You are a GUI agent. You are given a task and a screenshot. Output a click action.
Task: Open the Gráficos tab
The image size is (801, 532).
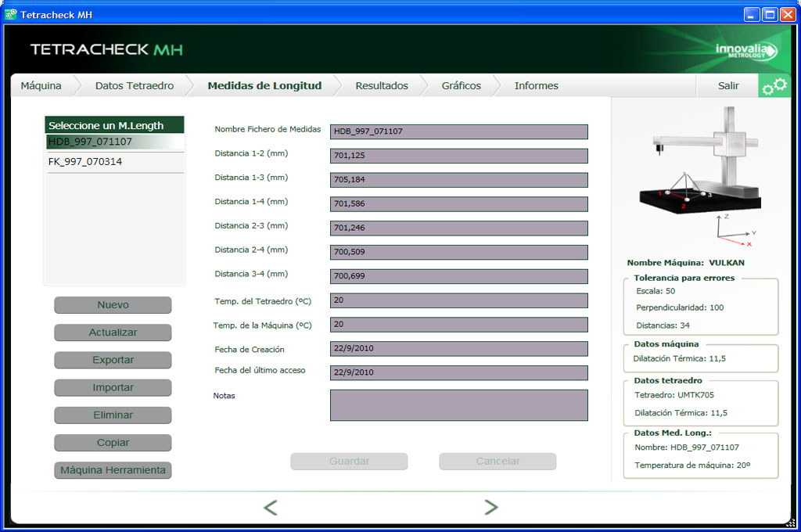[461, 86]
